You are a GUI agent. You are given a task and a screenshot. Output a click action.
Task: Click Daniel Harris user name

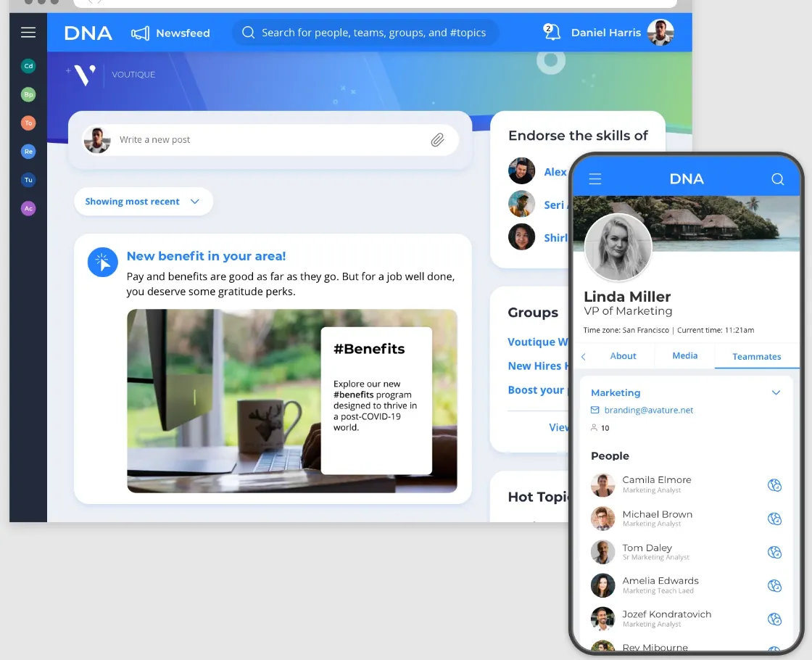(606, 33)
